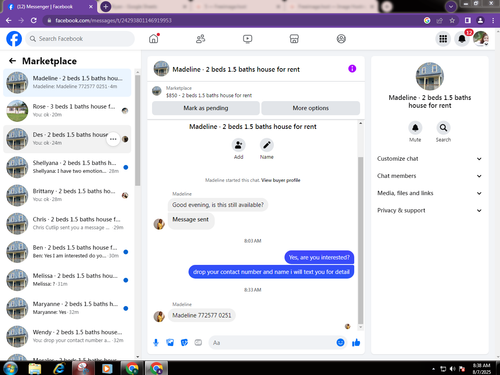Screen dimensions: 500x375
Task: Open the house thumbnail in right panel
Action: click(x=430, y=76)
